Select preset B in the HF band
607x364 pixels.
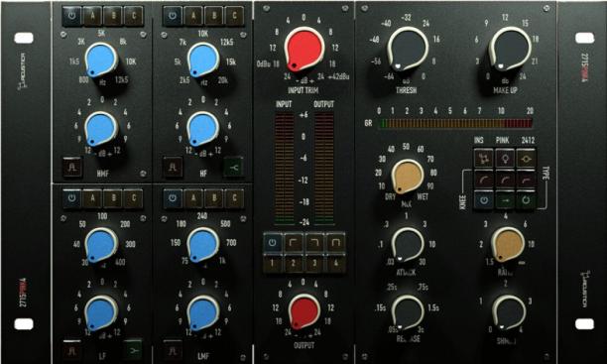pyautogui.click(x=214, y=16)
